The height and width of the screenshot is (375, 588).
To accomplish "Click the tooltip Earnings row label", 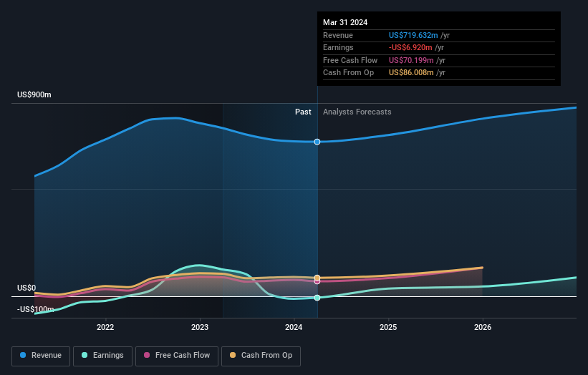I will (x=338, y=47).
